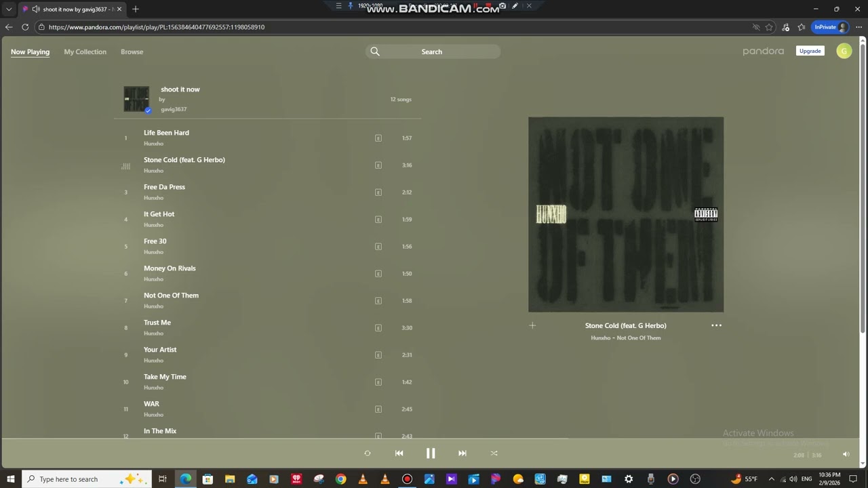Show hidden system tray icons
The height and width of the screenshot is (488, 868).
coord(772,479)
